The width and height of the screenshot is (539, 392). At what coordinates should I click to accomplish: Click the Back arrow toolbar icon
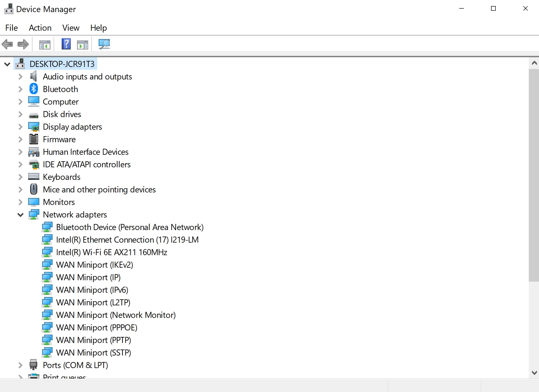coord(7,44)
